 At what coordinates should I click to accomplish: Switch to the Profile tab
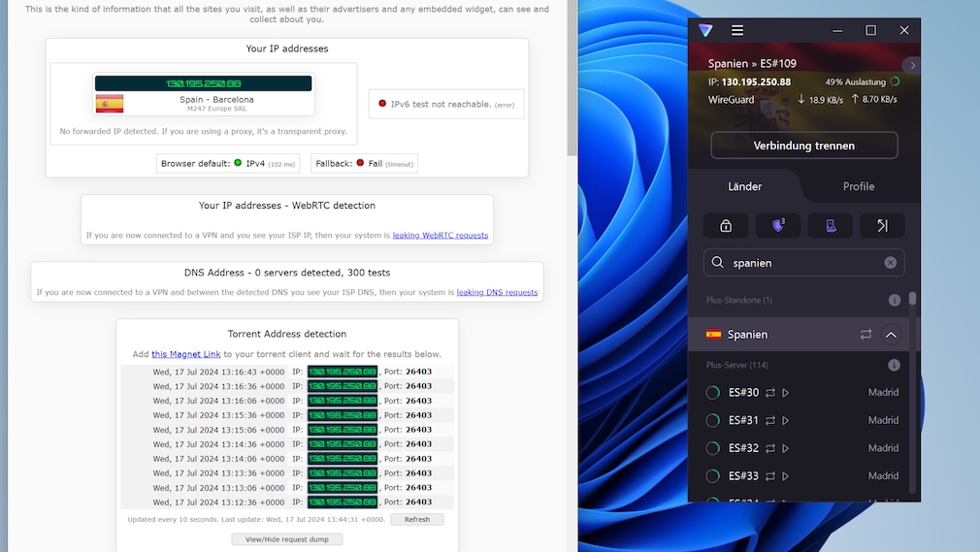858,186
